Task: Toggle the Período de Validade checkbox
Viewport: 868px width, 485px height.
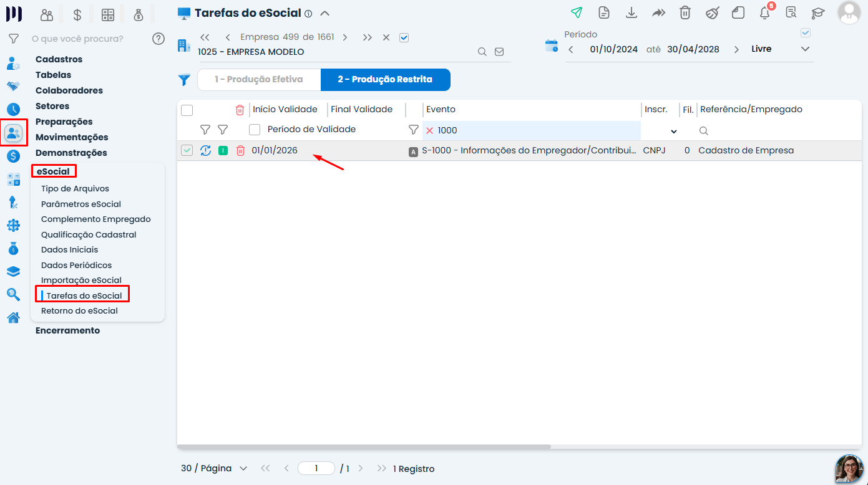Action: pos(255,130)
